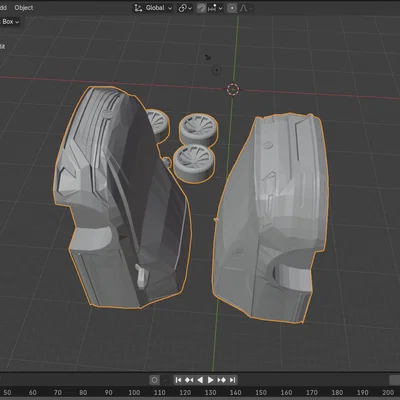The image size is (400, 400).
Task: Click the 3D cursor at the origin
Action: pos(233,89)
